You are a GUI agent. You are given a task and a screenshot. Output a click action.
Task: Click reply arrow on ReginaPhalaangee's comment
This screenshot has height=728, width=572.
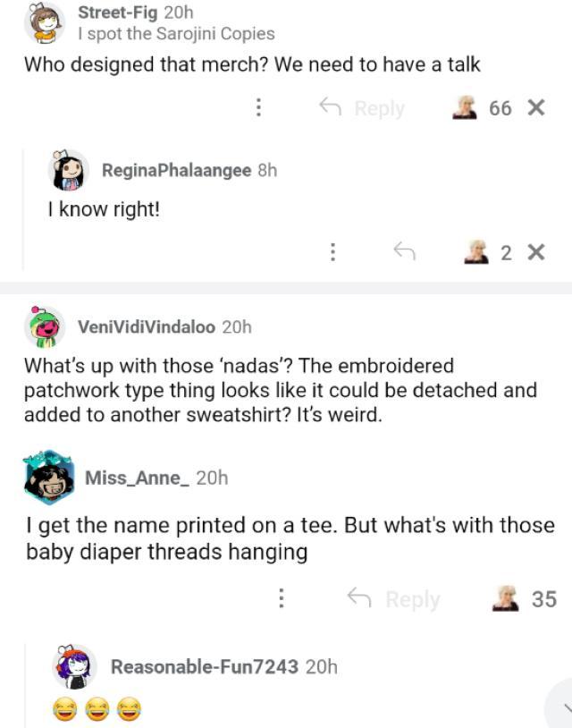click(406, 253)
